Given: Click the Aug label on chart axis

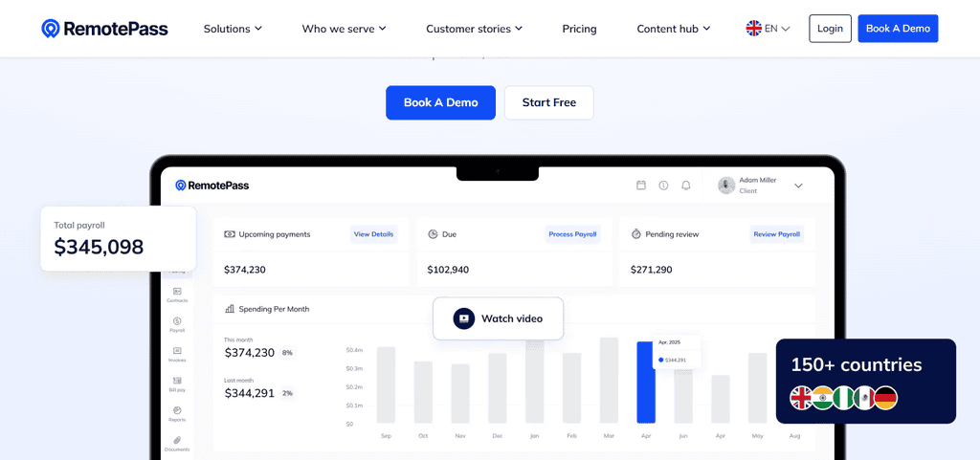Looking at the screenshot, I should tap(795, 436).
